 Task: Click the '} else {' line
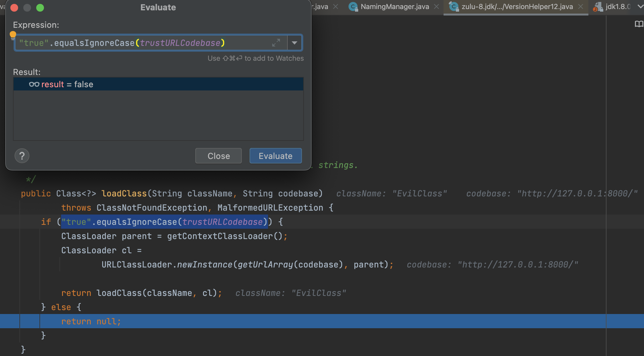(x=61, y=307)
